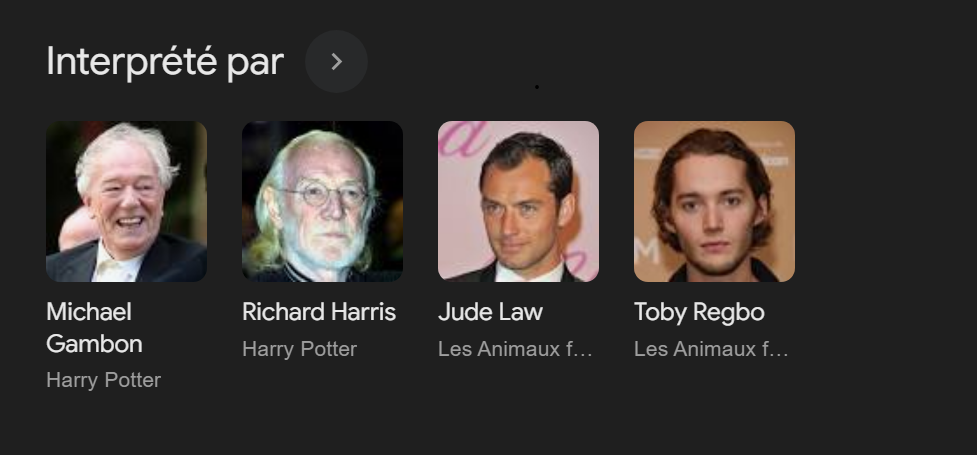977x455 pixels.
Task: Open the Richard Harris name link
Action: click(x=319, y=312)
